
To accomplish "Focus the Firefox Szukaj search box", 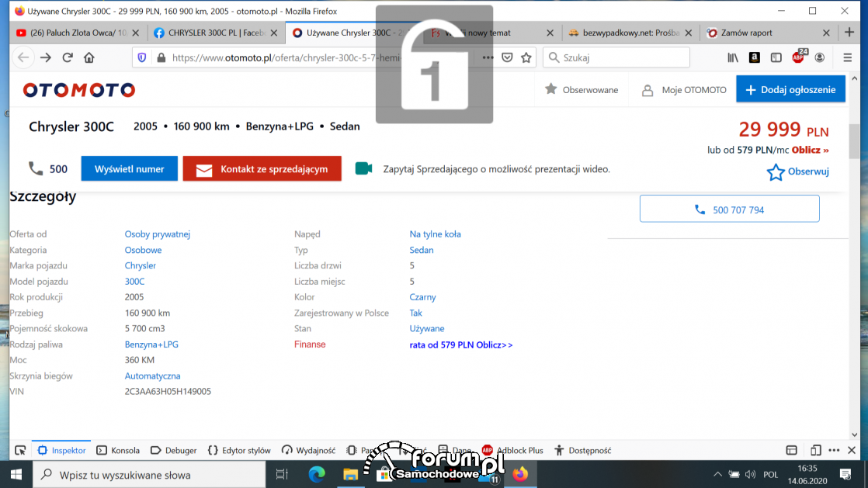I will coord(616,57).
